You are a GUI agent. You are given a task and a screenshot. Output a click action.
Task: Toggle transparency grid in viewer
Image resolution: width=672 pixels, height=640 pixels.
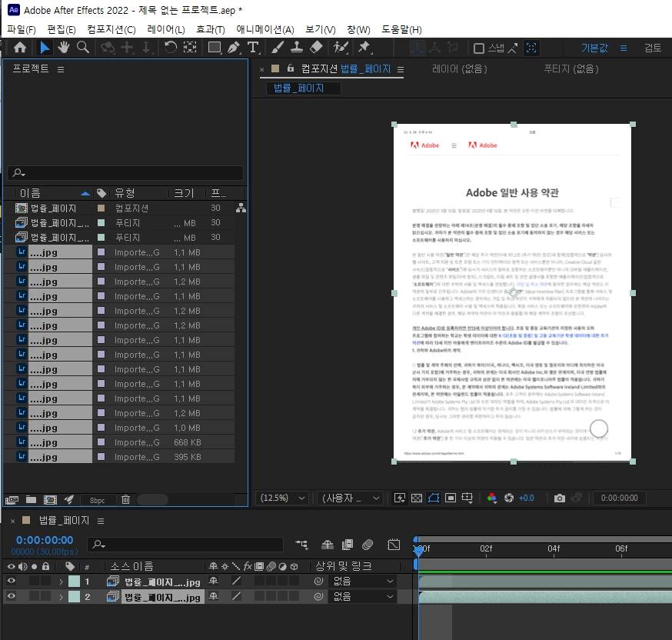(x=417, y=498)
